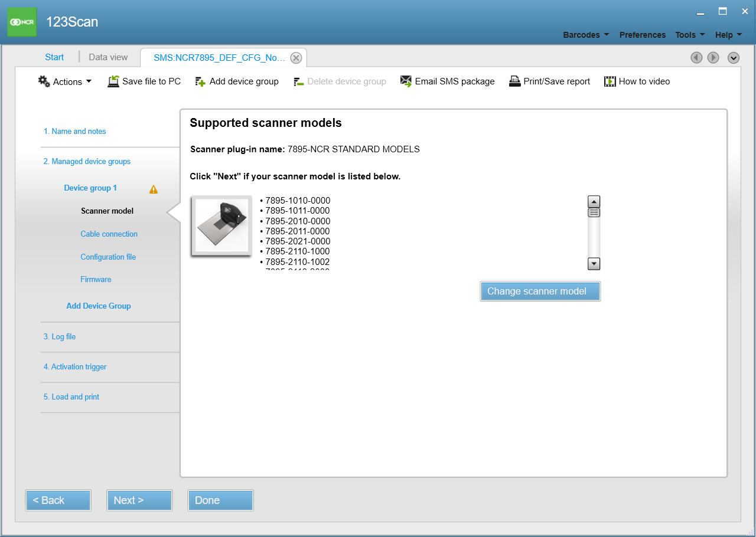Click model 7895-1010-0000 in list
The image size is (756, 537).
click(298, 201)
